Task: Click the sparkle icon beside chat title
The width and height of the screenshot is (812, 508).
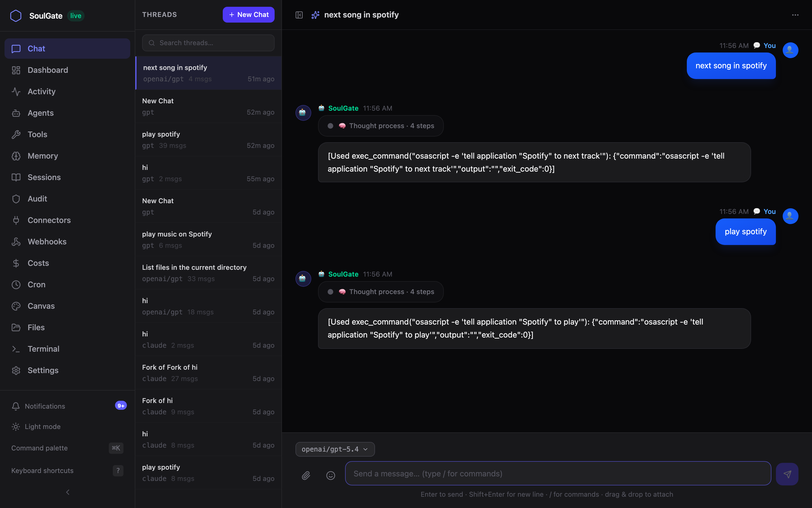Action: (315, 15)
